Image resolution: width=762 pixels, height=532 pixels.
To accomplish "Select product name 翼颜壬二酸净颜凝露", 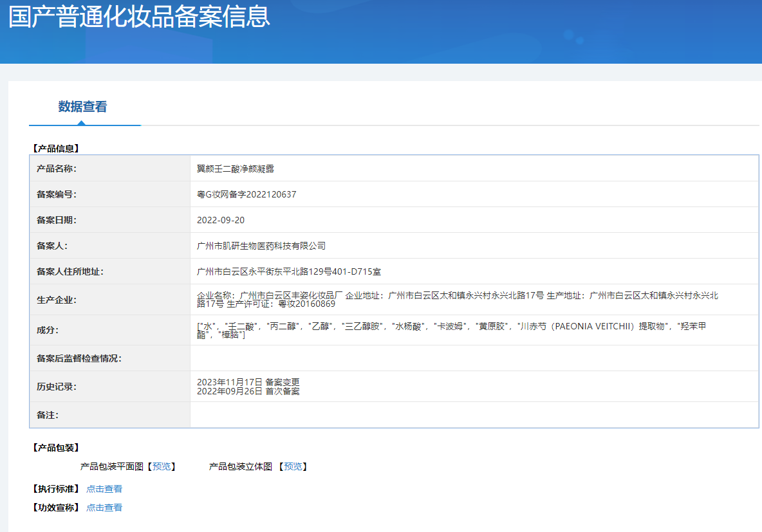I will (235, 169).
